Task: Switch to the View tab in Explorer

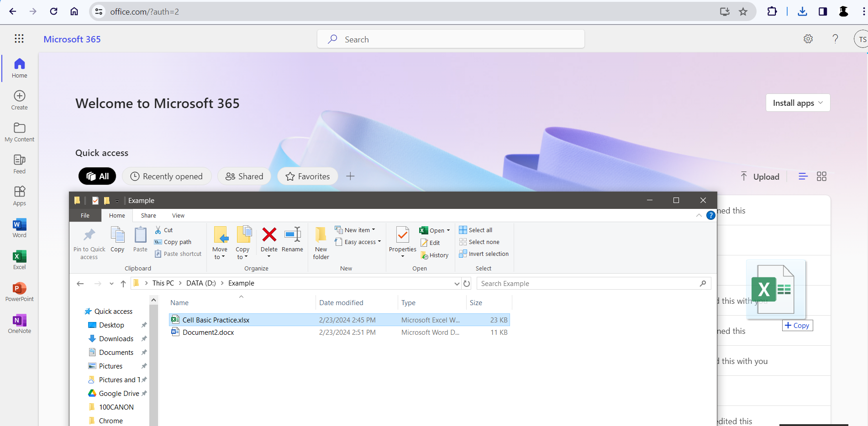Action: coord(178,215)
